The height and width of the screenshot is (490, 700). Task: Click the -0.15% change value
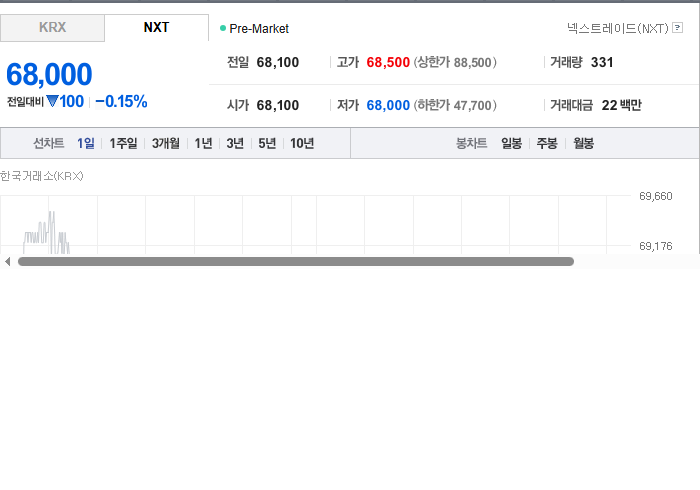tap(121, 102)
